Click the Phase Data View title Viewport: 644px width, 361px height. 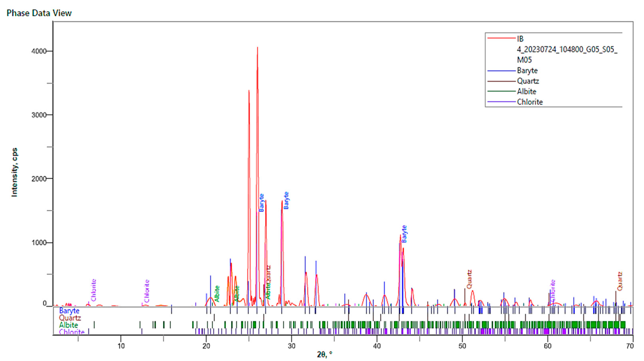(x=39, y=13)
